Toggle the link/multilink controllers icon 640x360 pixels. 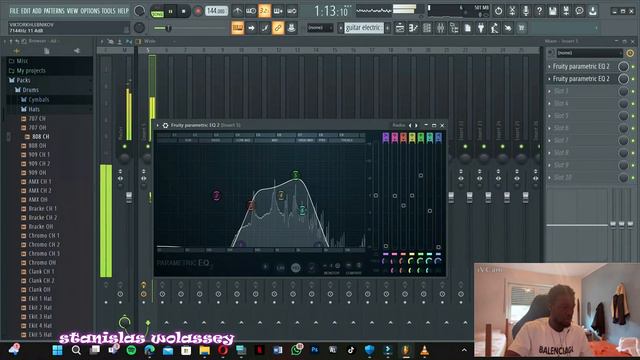278,28
